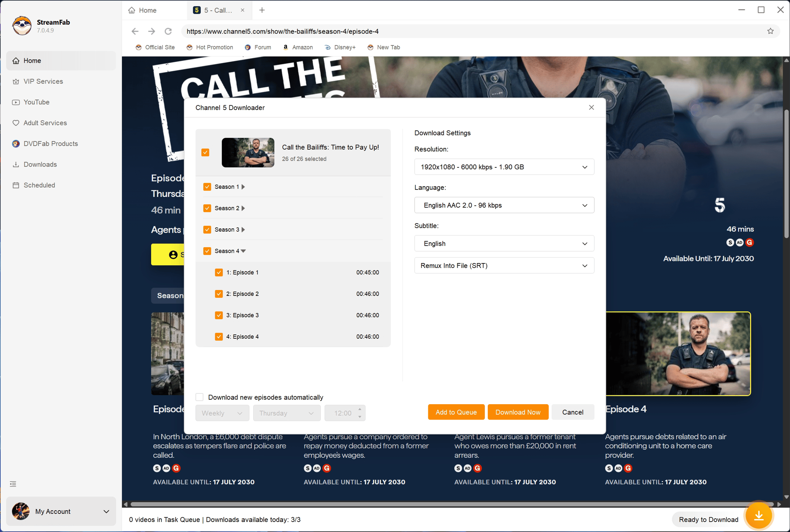Screen dimensions: 790x532
Task: Open the Disney+ bookmark
Action: tap(340, 47)
